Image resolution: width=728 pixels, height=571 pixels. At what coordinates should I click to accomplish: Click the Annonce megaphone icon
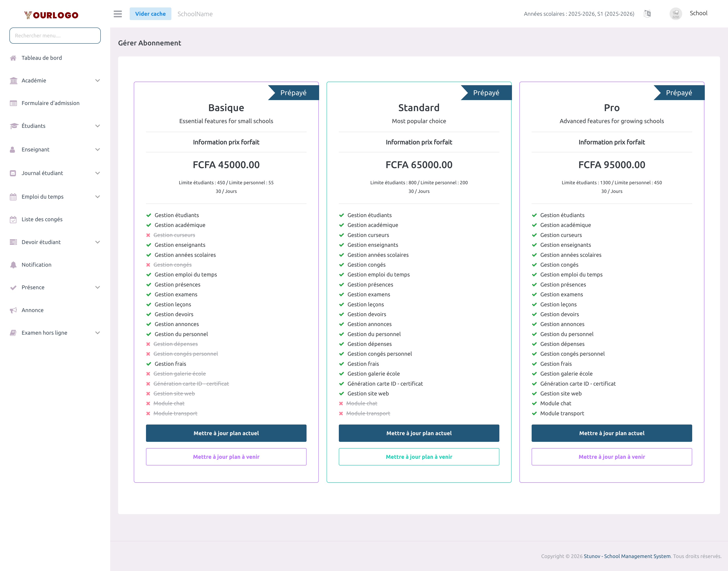(x=13, y=310)
